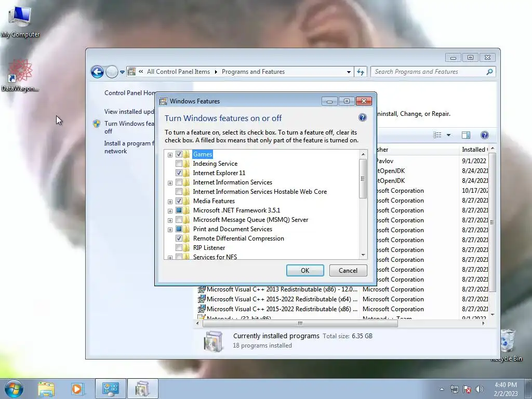Click the Turn Windows features shield icon
Image resolution: width=532 pixels, height=399 pixels.
click(97, 124)
